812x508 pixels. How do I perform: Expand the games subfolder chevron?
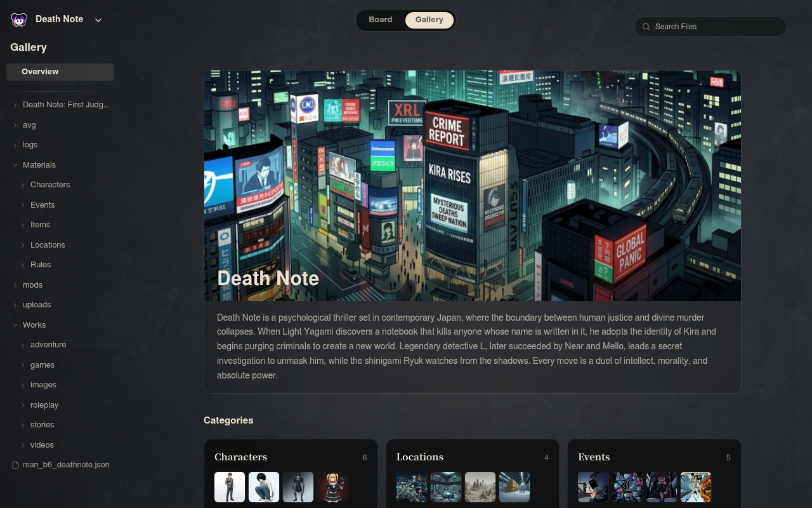(23, 365)
